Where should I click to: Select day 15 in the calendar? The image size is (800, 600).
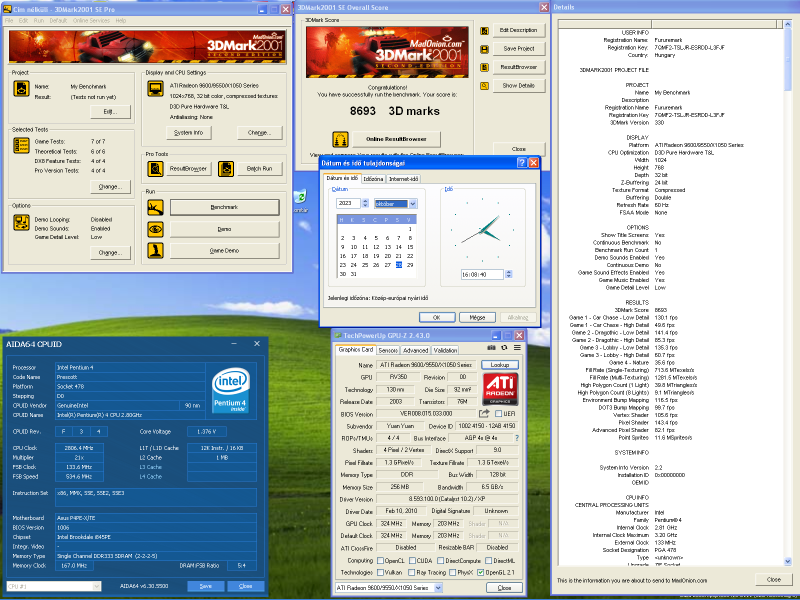coord(410,247)
